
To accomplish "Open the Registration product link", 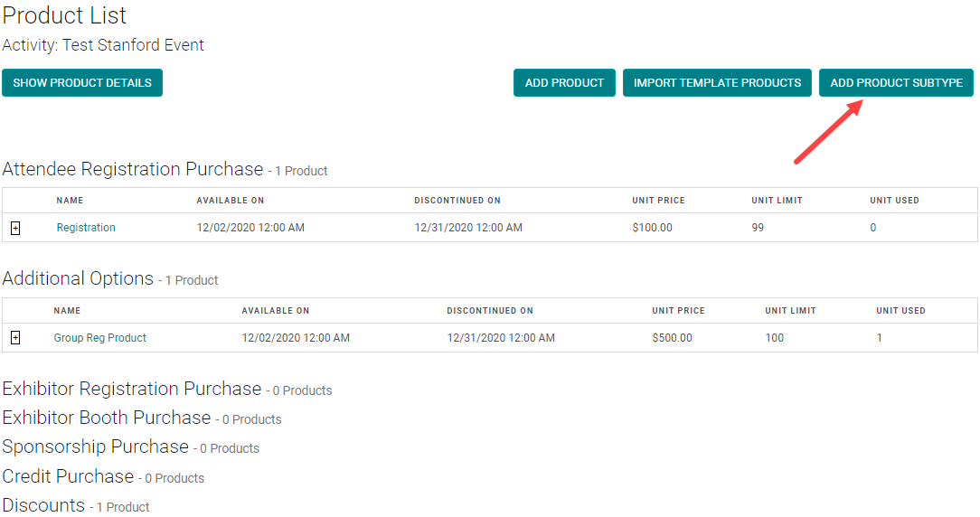I will pyautogui.click(x=86, y=228).
